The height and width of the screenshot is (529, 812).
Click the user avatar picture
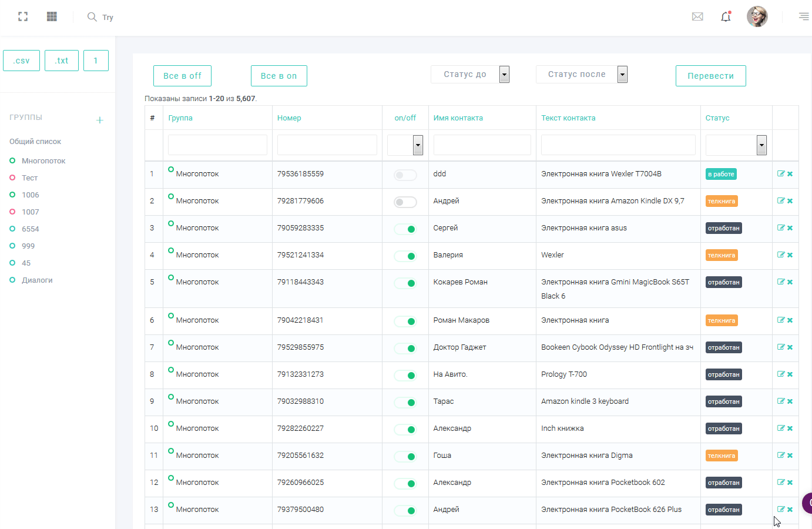tap(757, 16)
